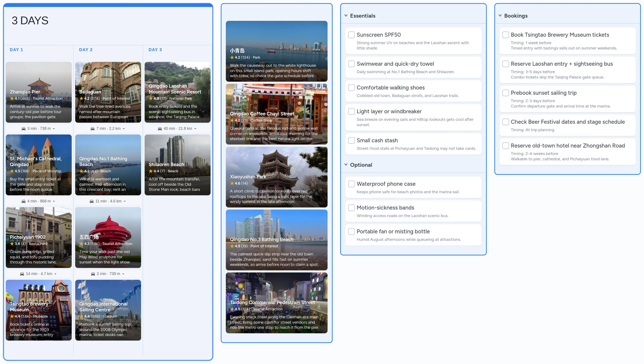Open Taidong Commercial Pedestrain Street card
The image size is (644, 364).
click(x=276, y=303)
